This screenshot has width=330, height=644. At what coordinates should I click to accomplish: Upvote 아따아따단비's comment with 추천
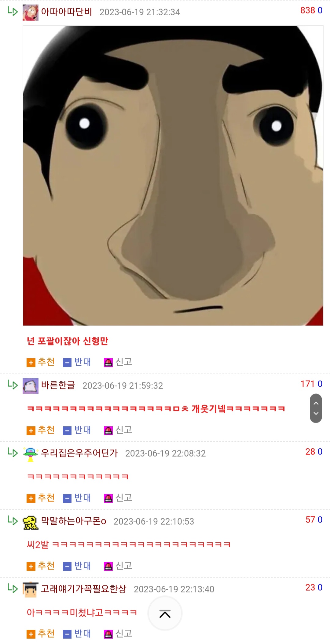click(x=41, y=362)
